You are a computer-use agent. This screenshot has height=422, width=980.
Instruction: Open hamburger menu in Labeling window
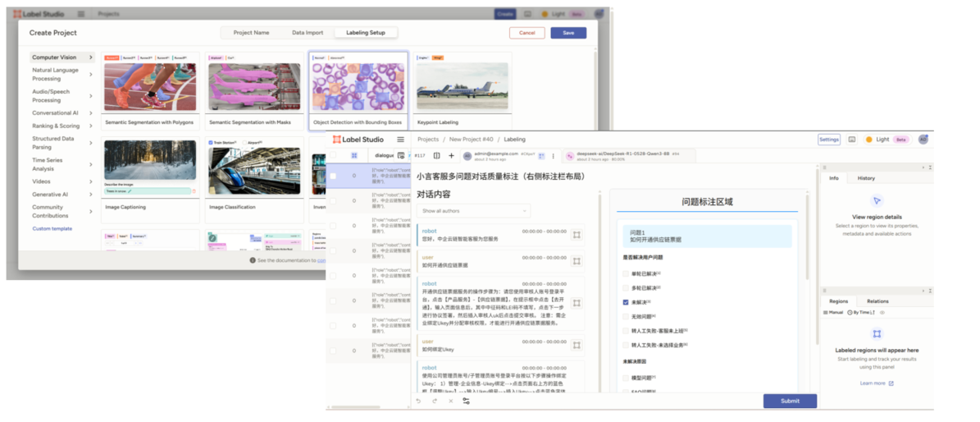(x=401, y=139)
